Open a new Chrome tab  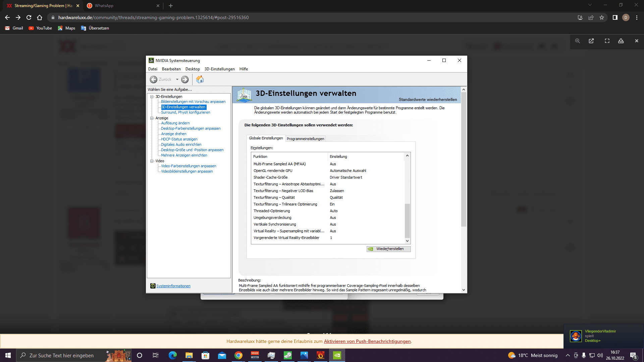tap(171, 6)
